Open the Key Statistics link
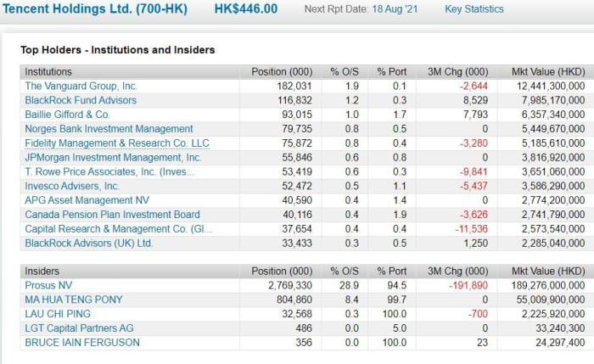The image size is (594, 364). 474,9
